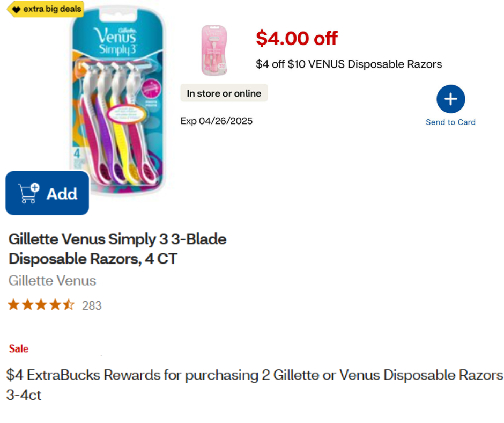The height and width of the screenshot is (423, 504).
Task: Click the "$4.00 off" coupon heading
Action: coord(297,38)
